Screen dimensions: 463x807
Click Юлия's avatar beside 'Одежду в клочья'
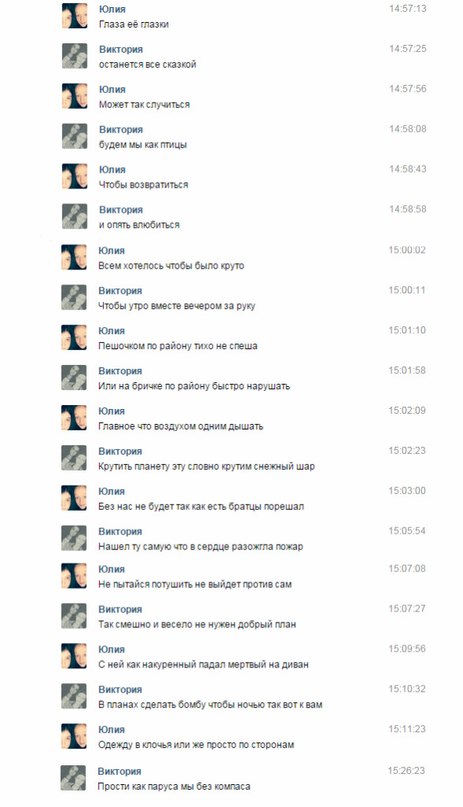click(x=74, y=736)
